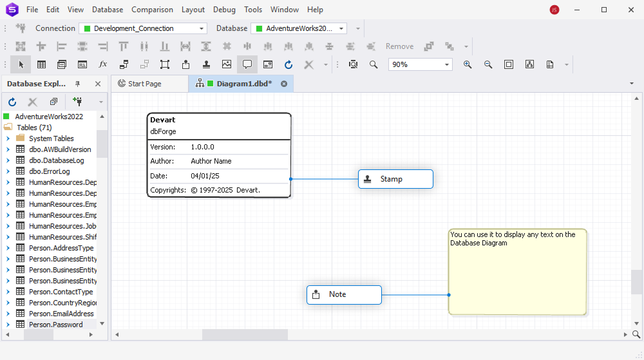
Task: Click the hierarchy layout diagram icon
Action: (x=529, y=64)
